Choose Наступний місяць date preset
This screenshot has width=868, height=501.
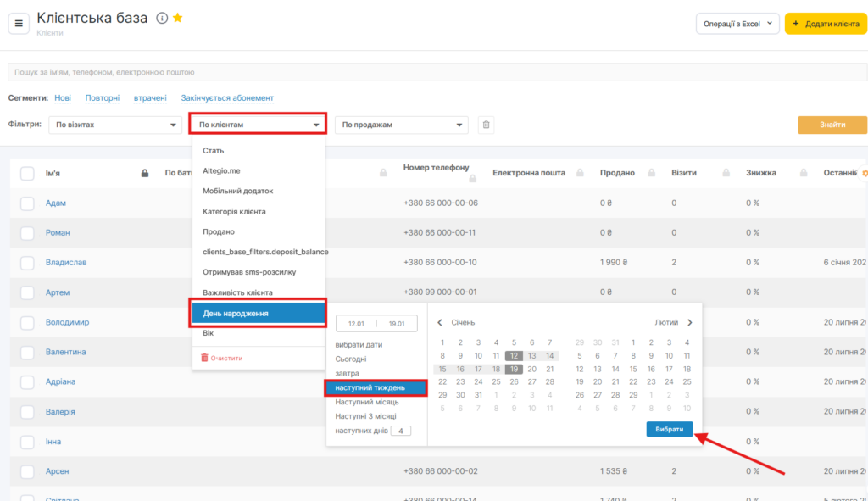pos(366,402)
